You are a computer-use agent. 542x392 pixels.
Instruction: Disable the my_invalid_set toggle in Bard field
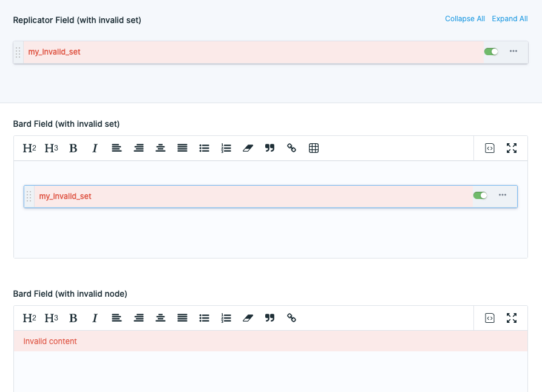[x=480, y=195]
